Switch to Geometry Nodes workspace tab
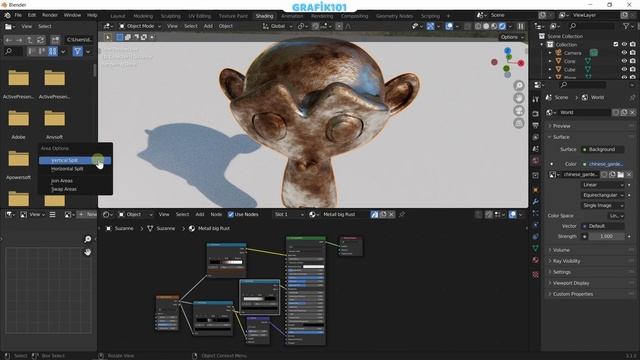Image resolution: width=640 pixels, height=360 pixels. (394, 16)
